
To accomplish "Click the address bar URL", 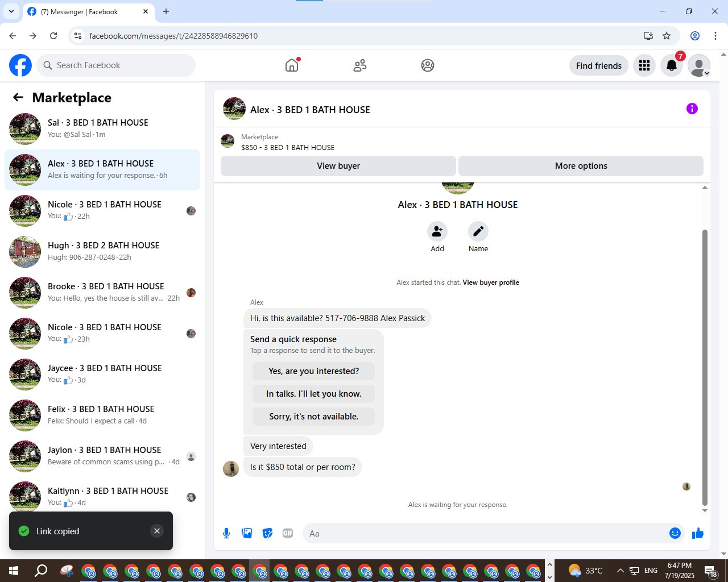I will click(173, 36).
